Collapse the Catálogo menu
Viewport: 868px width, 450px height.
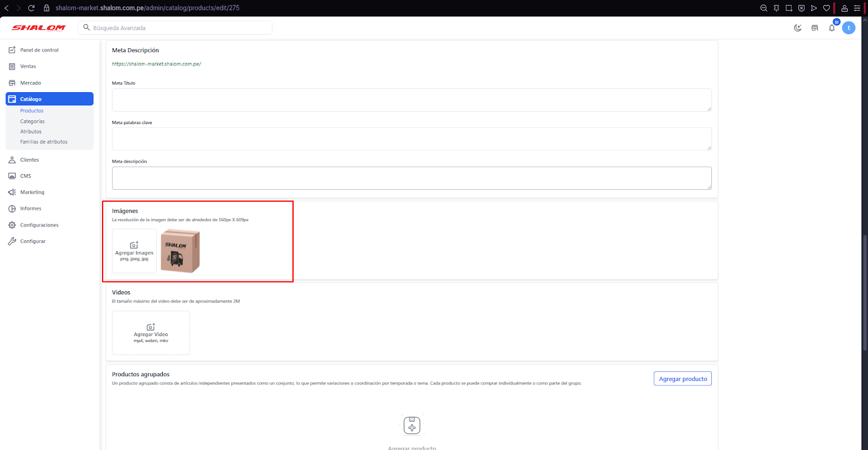(x=49, y=99)
